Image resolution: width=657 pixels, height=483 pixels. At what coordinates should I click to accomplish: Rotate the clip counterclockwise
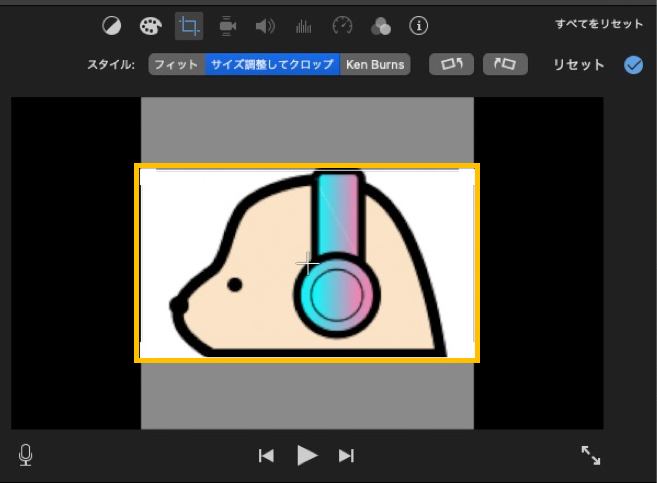click(x=451, y=64)
